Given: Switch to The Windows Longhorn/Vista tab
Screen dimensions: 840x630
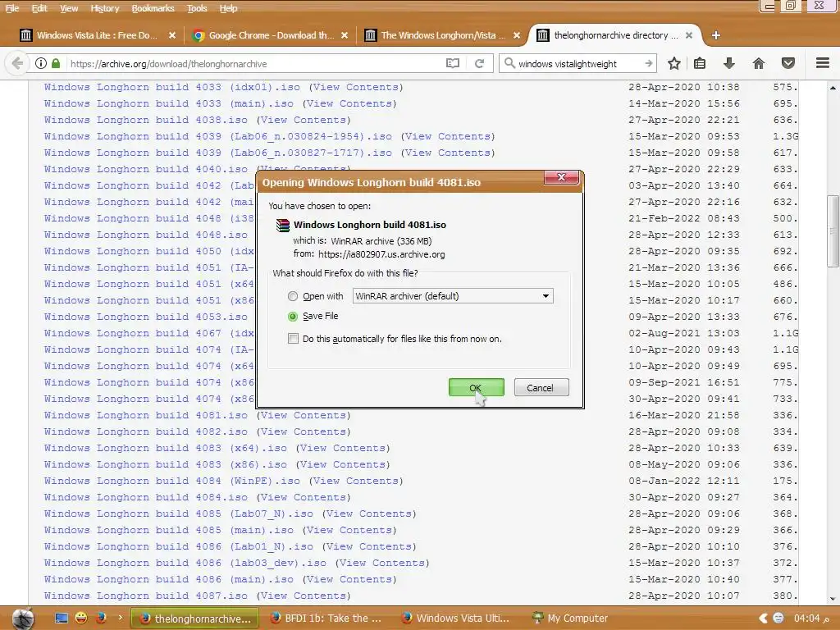Looking at the screenshot, I should pos(442,35).
